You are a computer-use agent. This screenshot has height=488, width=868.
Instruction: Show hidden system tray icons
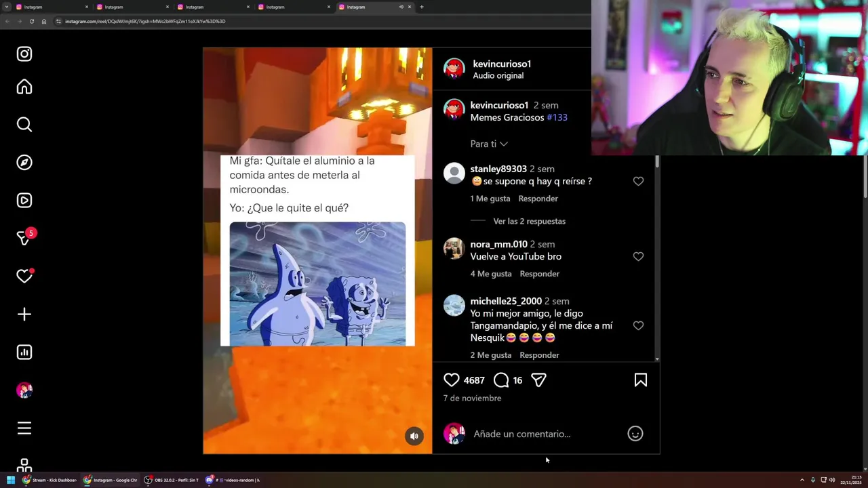pyautogui.click(x=802, y=480)
